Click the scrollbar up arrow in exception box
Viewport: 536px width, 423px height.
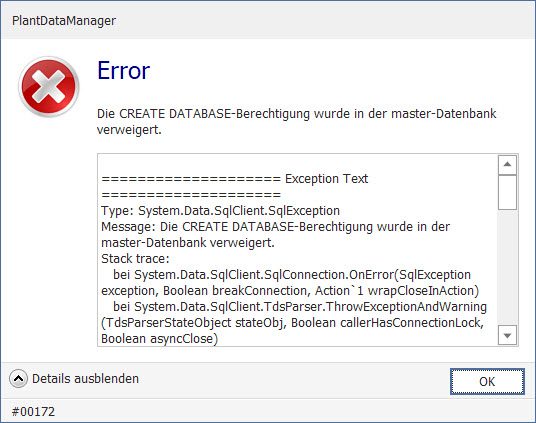point(507,164)
